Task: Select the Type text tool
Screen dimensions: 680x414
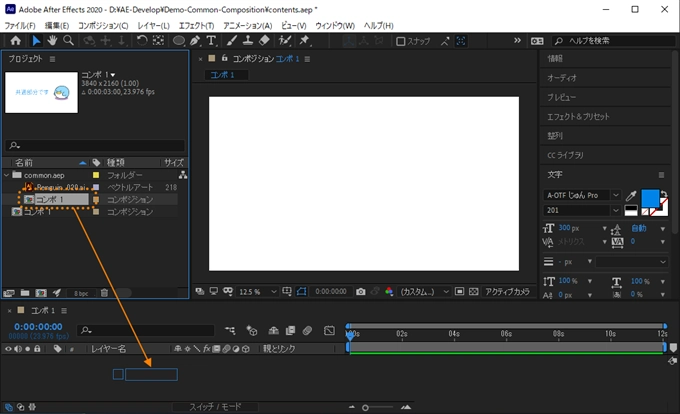Action: click(x=211, y=41)
